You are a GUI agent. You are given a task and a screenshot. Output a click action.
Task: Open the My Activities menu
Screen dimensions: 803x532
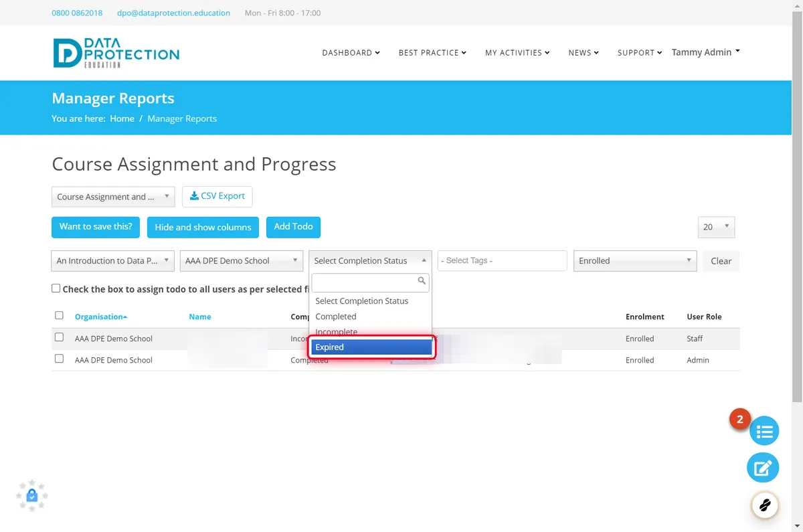point(517,53)
